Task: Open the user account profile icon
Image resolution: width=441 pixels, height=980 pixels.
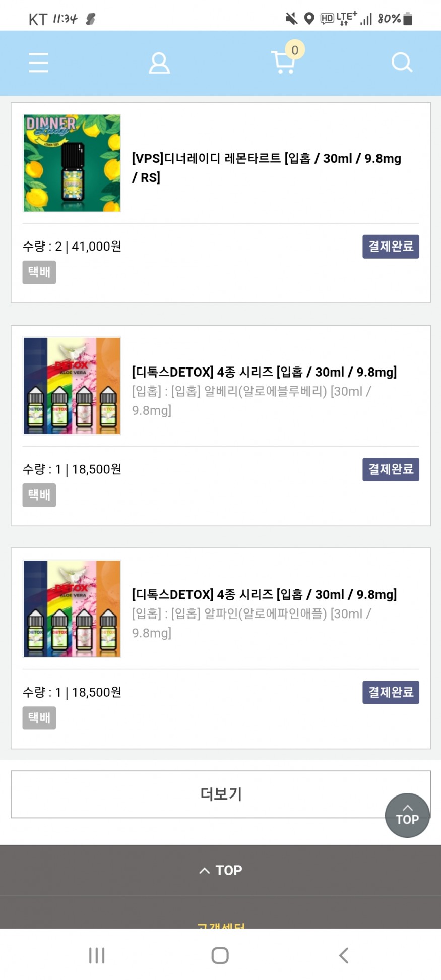Action: [x=159, y=64]
